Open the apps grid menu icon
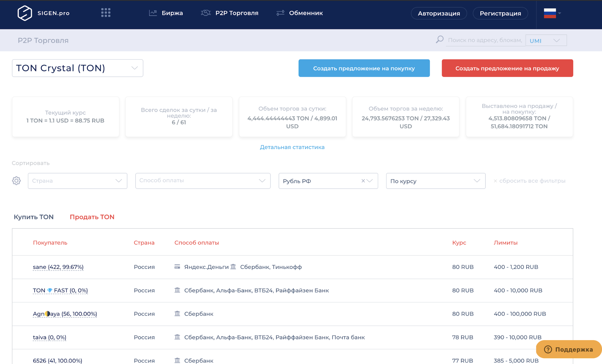This screenshot has width=602, height=364. click(x=106, y=13)
